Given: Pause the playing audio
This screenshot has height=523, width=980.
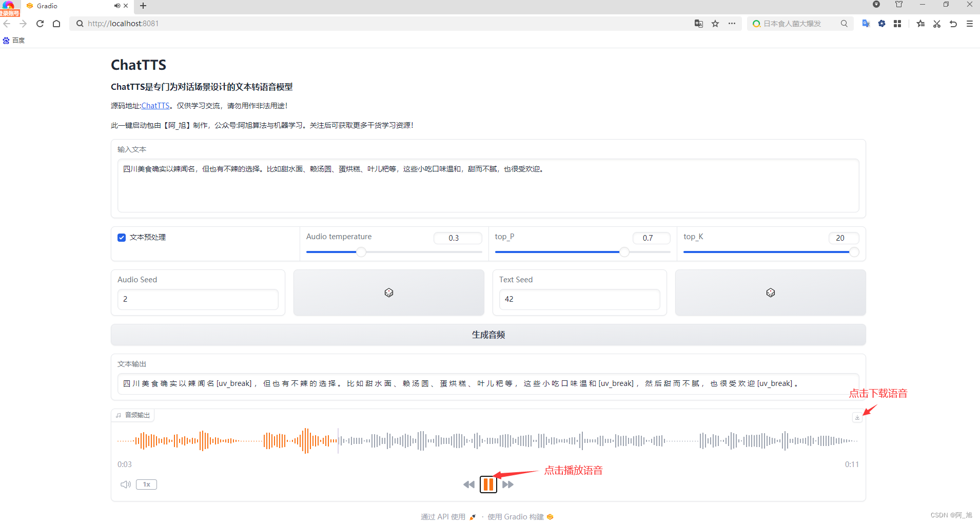Looking at the screenshot, I should pos(488,484).
